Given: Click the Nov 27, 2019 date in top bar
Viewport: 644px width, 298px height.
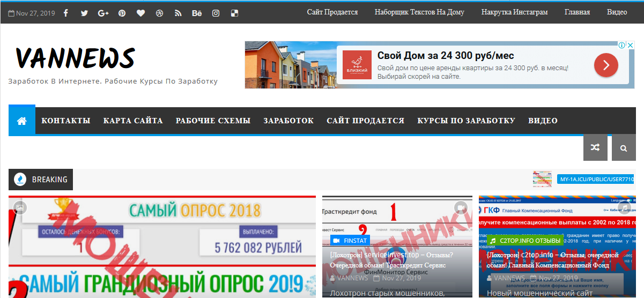Looking at the screenshot, I should point(32,13).
